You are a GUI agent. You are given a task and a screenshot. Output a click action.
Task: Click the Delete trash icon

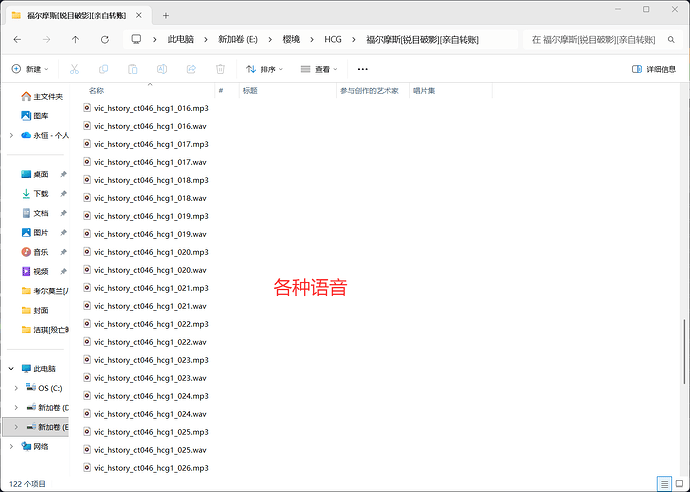coord(220,69)
